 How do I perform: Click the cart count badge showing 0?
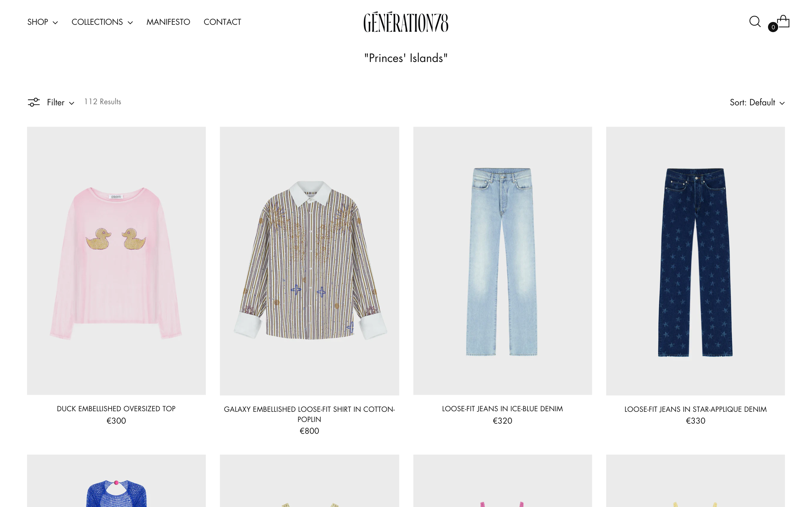point(773,27)
